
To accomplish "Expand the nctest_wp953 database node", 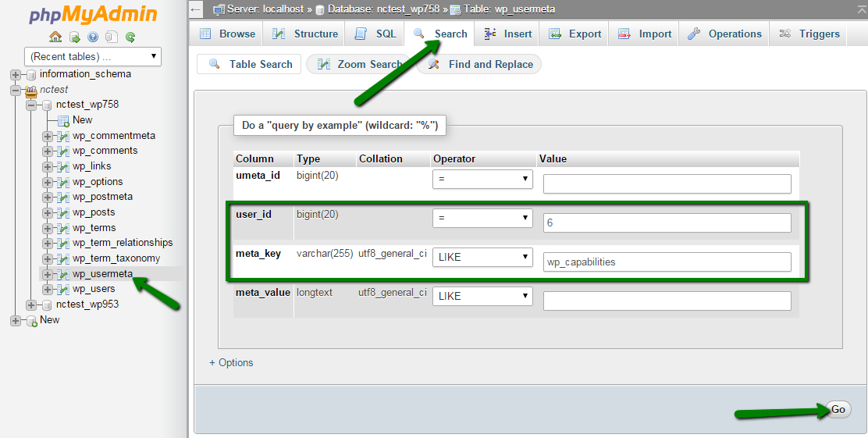I will [31, 304].
